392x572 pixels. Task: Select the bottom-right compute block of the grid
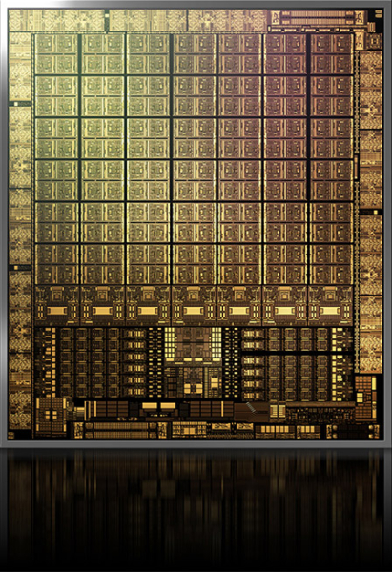click(331, 264)
